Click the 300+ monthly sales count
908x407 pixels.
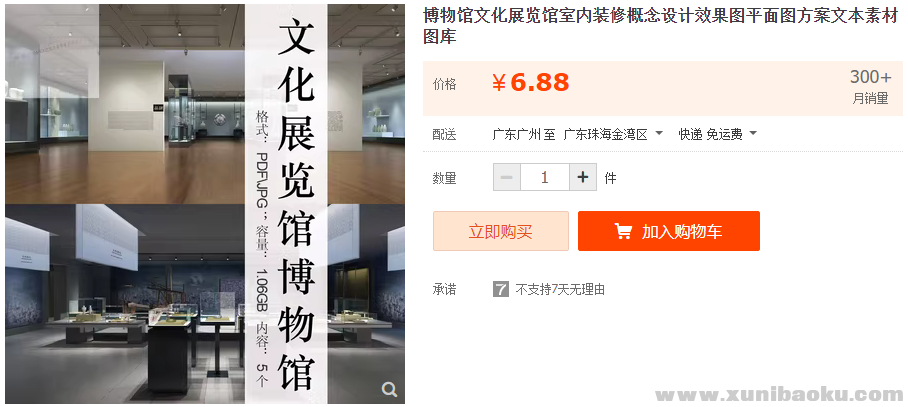pyautogui.click(x=870, y=76)
